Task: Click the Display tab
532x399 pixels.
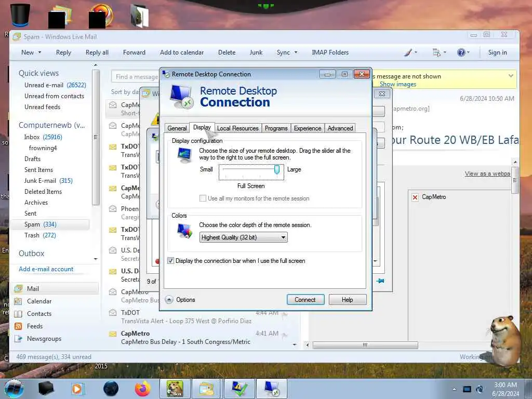Action: coord(202,127)
